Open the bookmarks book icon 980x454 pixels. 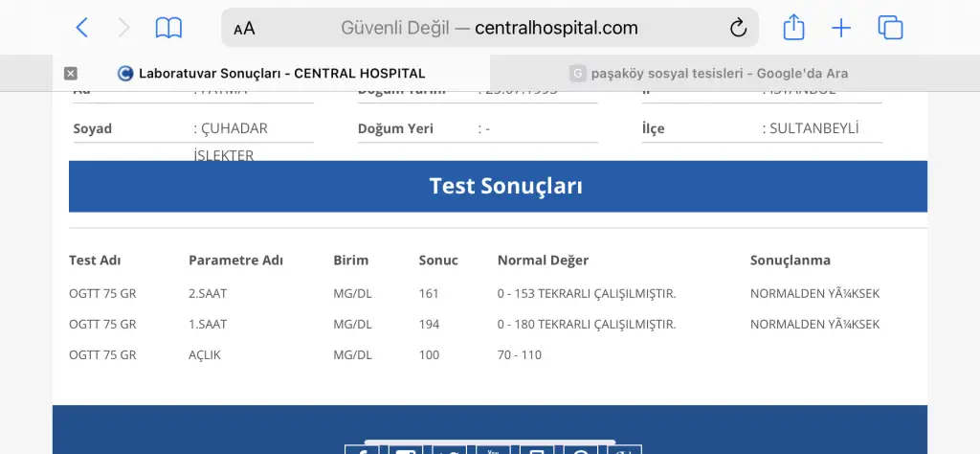(x=168, y=28)
